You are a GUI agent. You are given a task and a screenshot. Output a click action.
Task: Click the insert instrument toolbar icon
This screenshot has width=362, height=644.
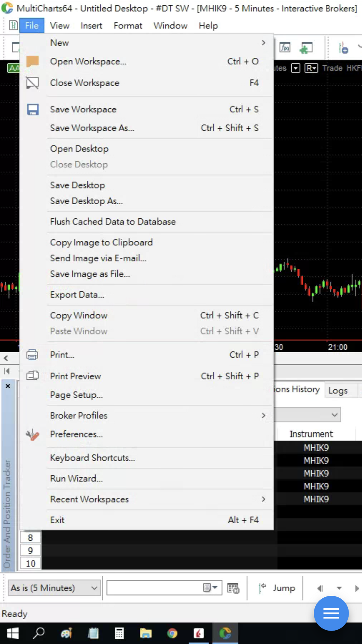pyautogui.click(x=343, y=48)
